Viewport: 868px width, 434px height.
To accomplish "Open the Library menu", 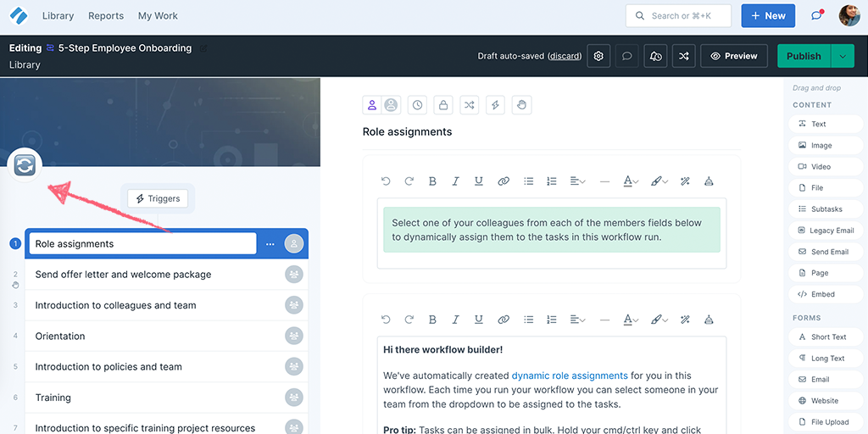I will pos(58,16).
